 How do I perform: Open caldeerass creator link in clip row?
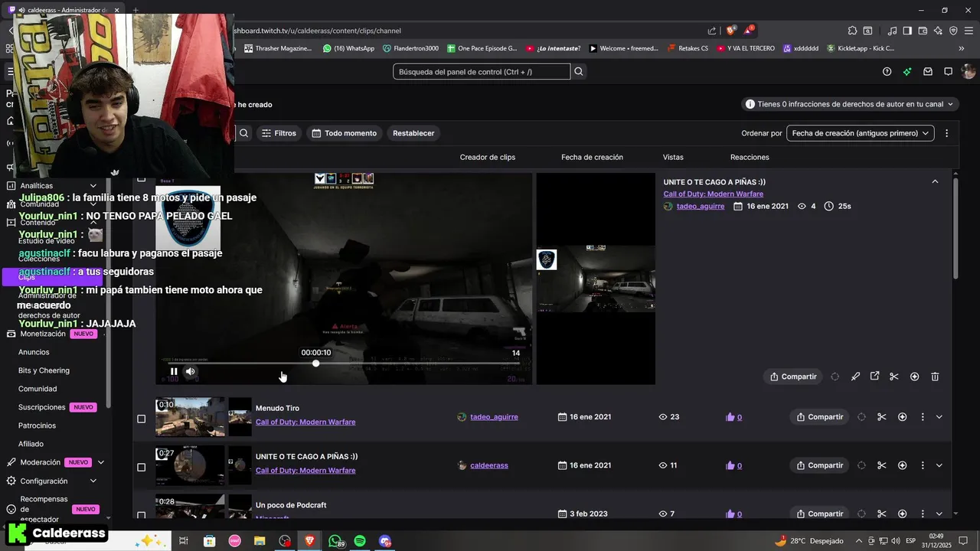point(489,465)
